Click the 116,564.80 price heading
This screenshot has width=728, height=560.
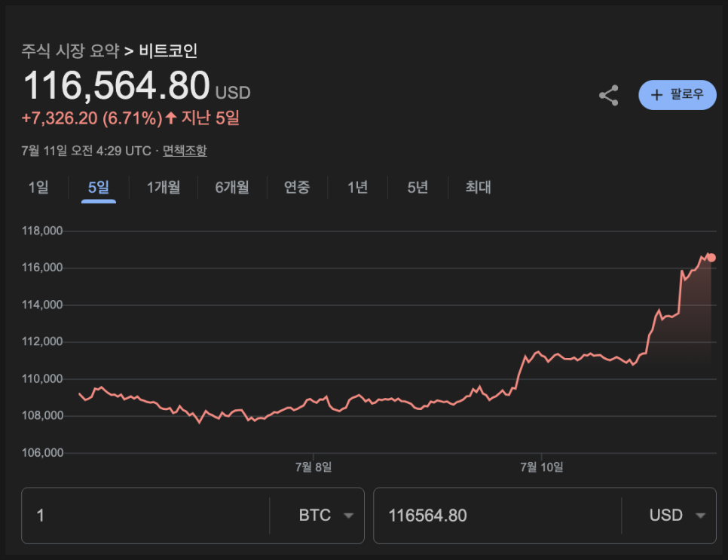point(117,85)
